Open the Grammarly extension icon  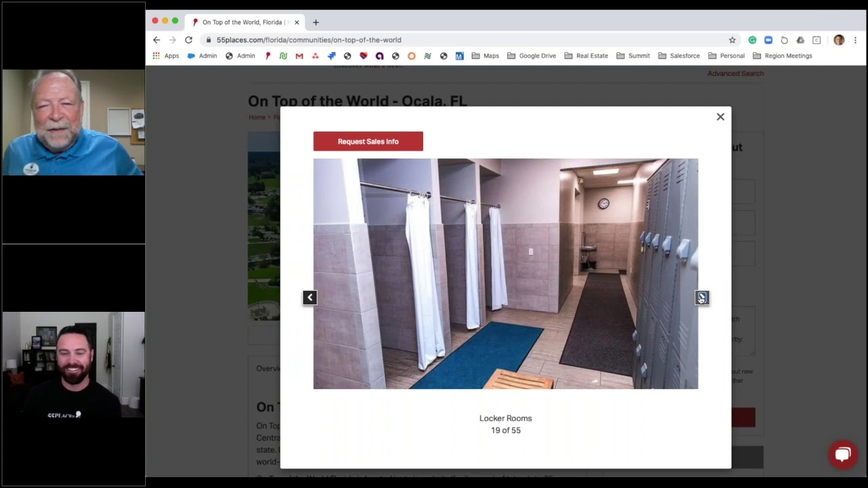(752, 40)
